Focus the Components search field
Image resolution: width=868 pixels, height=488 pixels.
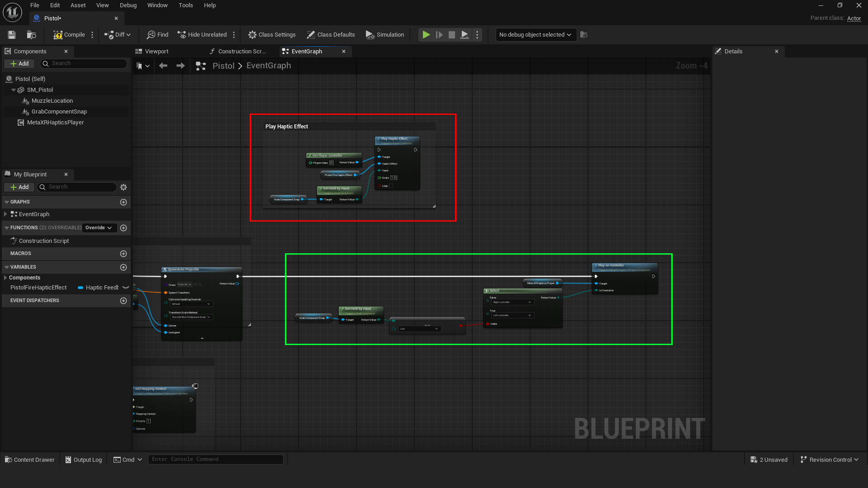[84, 64]
